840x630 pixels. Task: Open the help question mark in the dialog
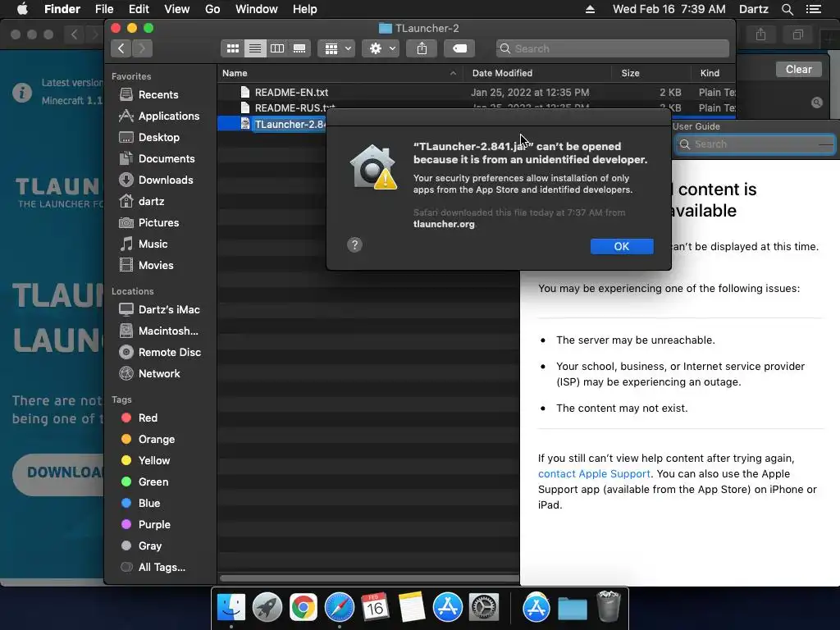pos(354,245)
